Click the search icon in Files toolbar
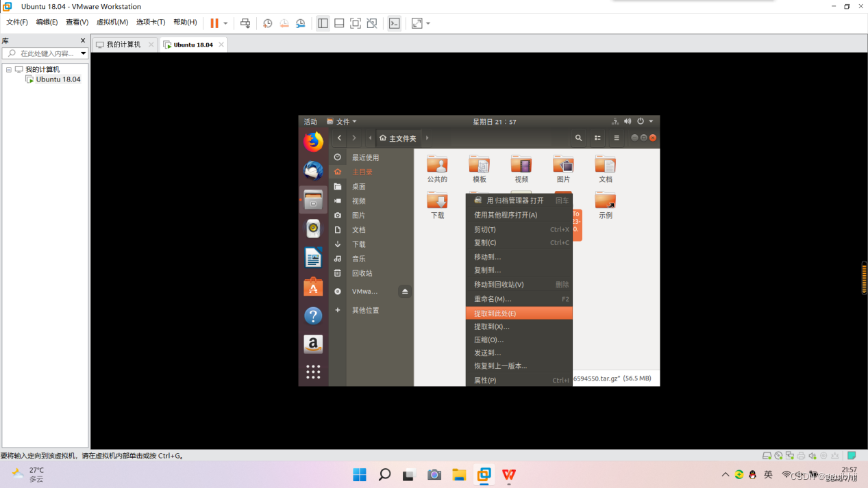Screen dimensions: 868x488 coord(578,138)
